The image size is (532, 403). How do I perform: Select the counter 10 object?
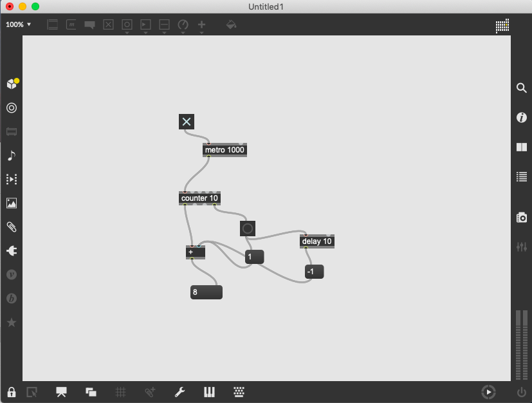tap(199, 198)
